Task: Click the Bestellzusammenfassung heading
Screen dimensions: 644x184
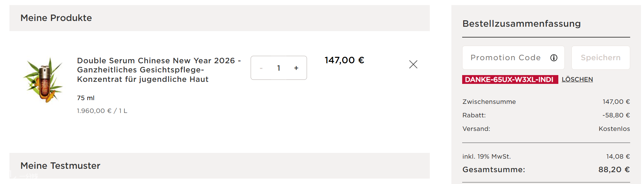Action: [521, 24]
